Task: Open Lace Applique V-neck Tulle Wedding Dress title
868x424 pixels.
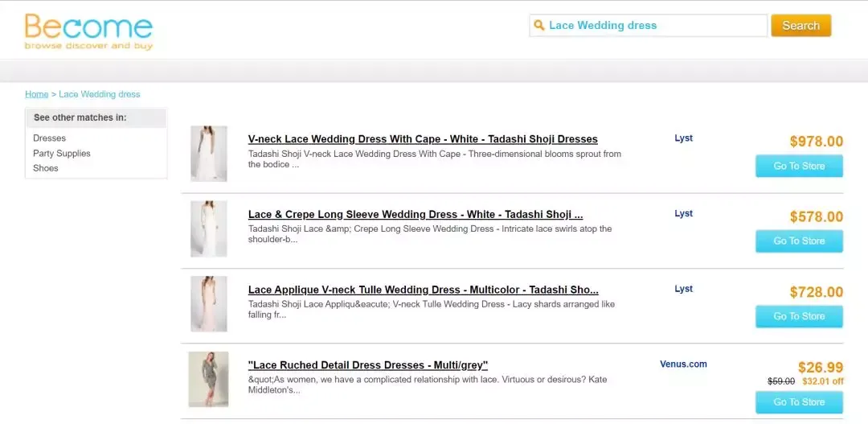Action: [423, 290]
